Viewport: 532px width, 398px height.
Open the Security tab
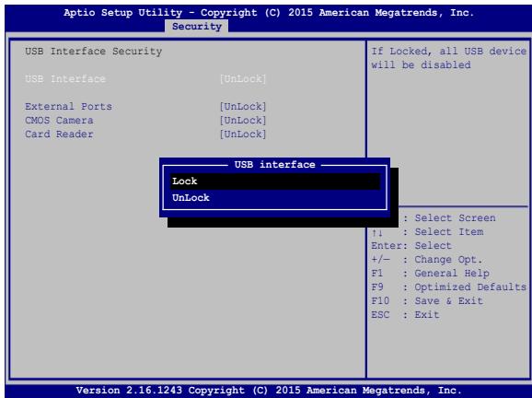[196, 26]
